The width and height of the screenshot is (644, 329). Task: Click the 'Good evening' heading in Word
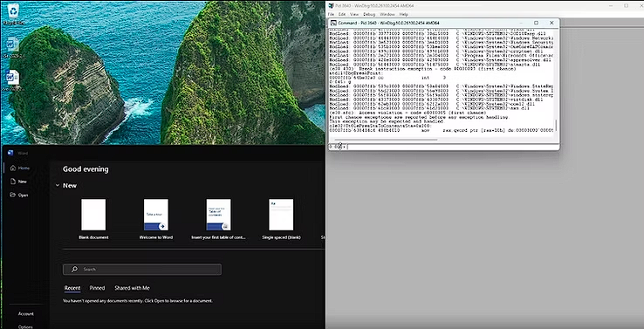(86, 169)
